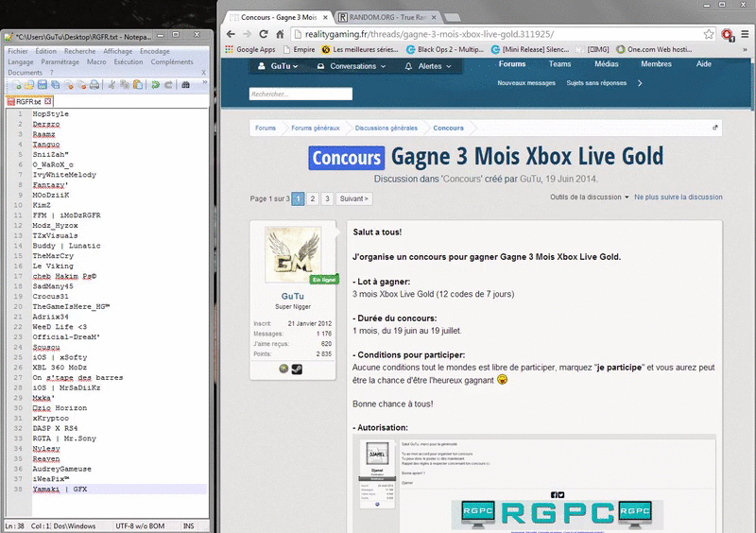
Task: Open the Alertes dropdown arrow
Action: pos(449,66)
